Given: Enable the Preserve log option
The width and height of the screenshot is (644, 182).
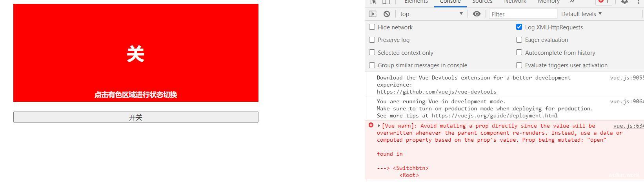Looking at the screenshot, I should [x=372, y=40].
